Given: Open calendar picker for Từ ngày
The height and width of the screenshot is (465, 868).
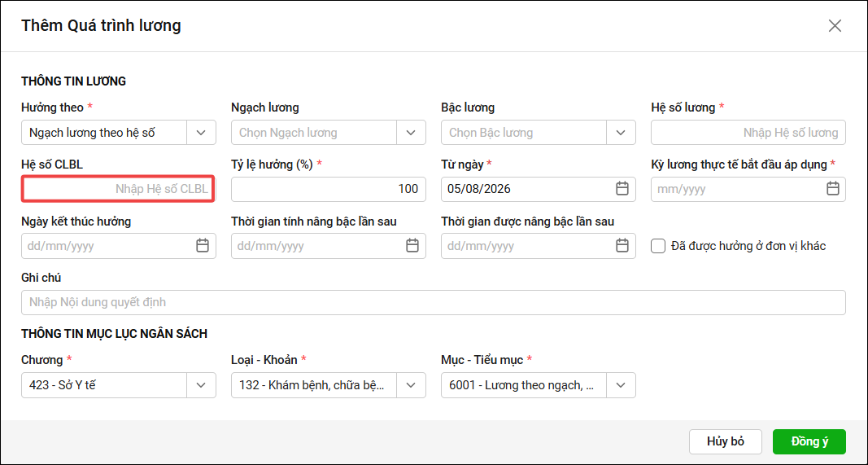Looking at the screenshot, I should 622,189.
